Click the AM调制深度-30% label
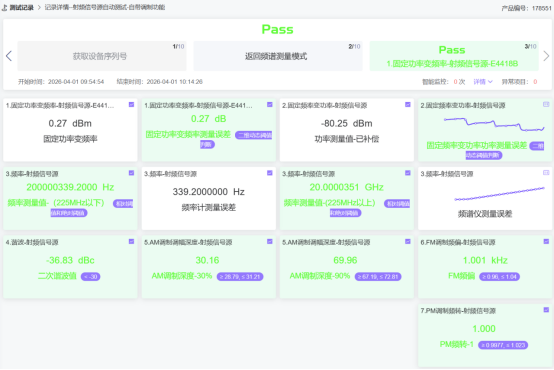The image size is (554, 370). tap(182, 276)
